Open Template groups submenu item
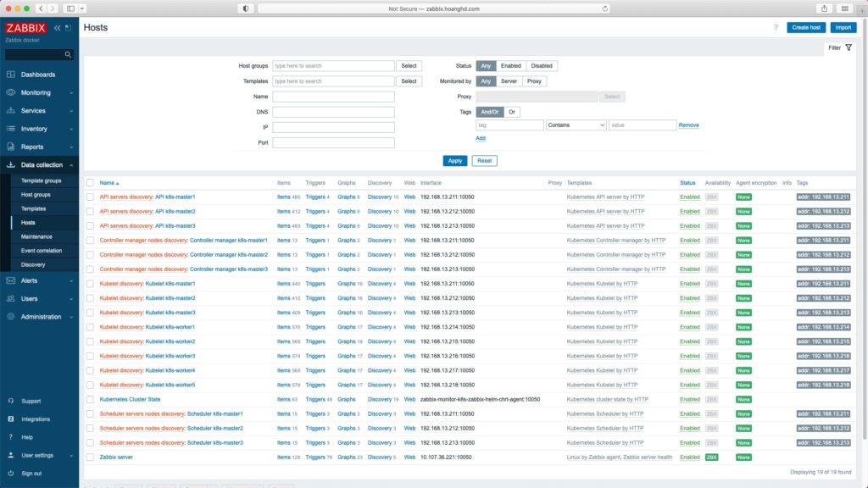Viewport: 868px width, 488px height. coord(41,181)
